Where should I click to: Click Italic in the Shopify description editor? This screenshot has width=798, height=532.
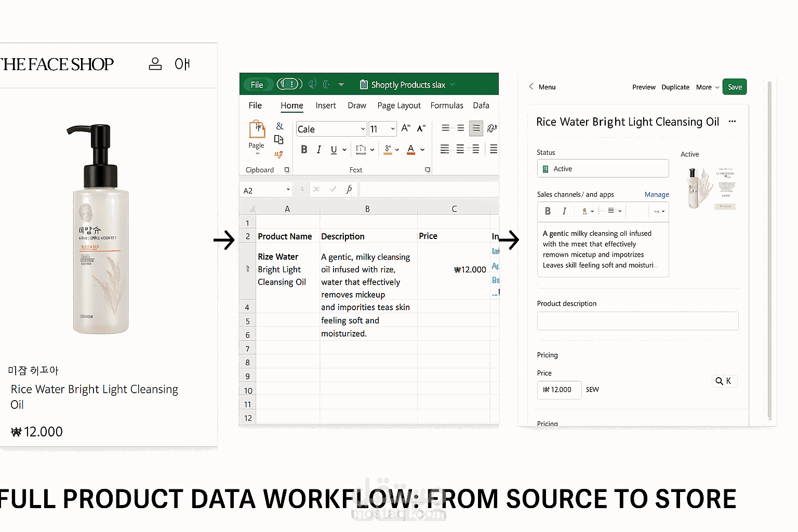[564, 211]
